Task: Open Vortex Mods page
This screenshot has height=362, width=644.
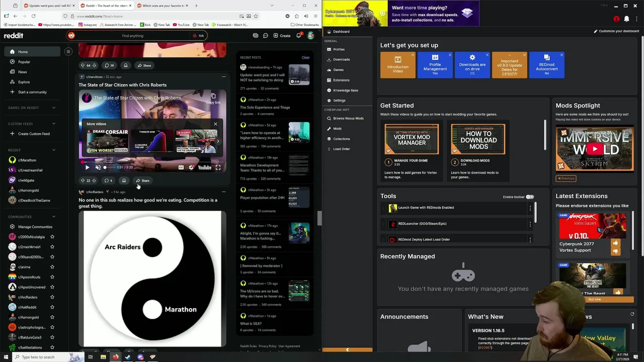Action: pyautogui.click(x=337, y=129)
